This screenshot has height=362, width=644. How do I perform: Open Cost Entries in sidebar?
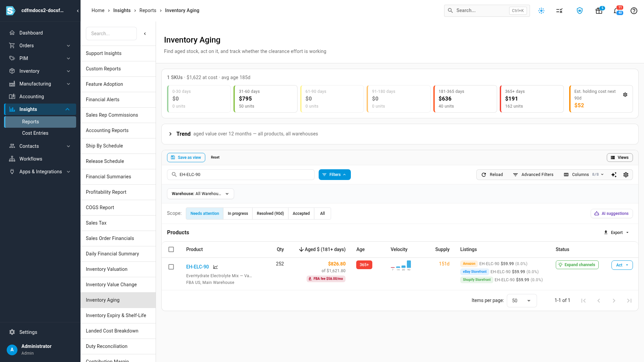[35, 133]
